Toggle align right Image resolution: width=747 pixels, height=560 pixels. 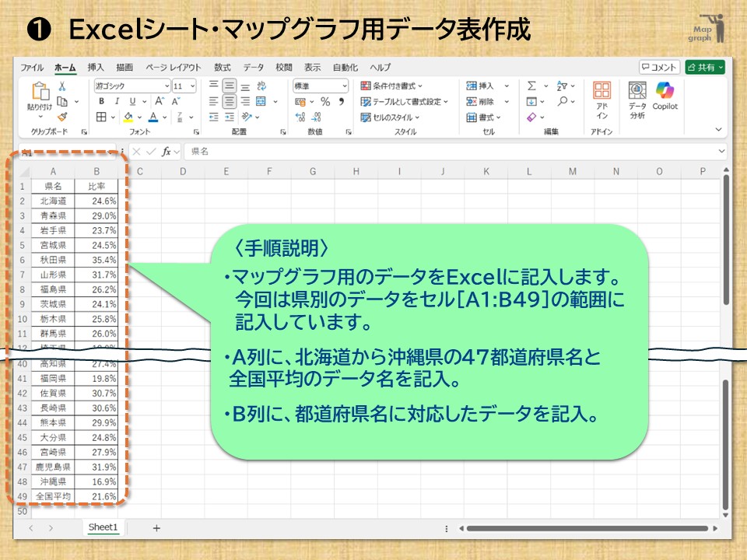pyautogui.click(x=245, y=101)
